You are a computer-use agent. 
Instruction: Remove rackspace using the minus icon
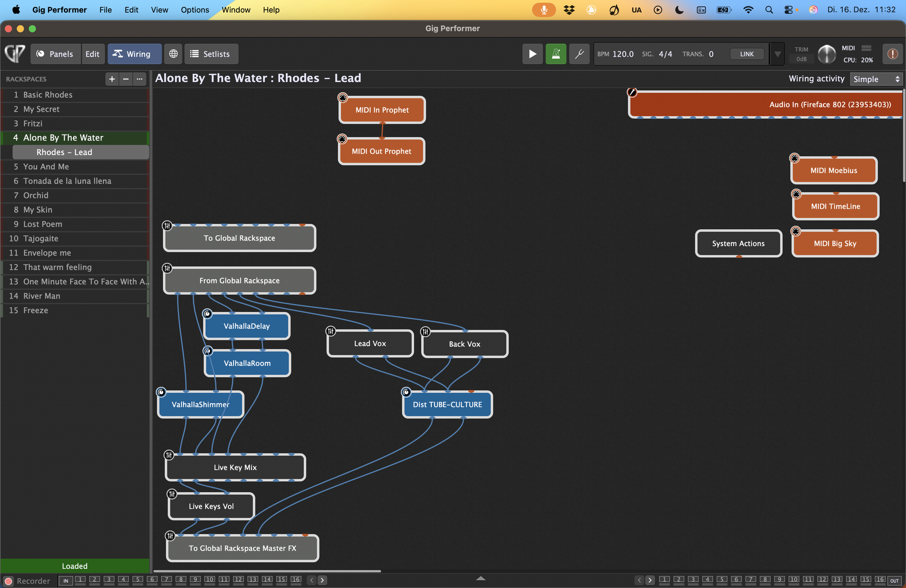tap(126, 79)
